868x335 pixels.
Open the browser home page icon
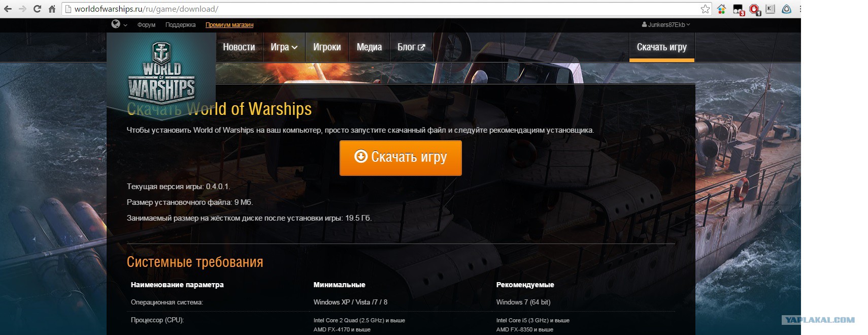click(52, 9)
